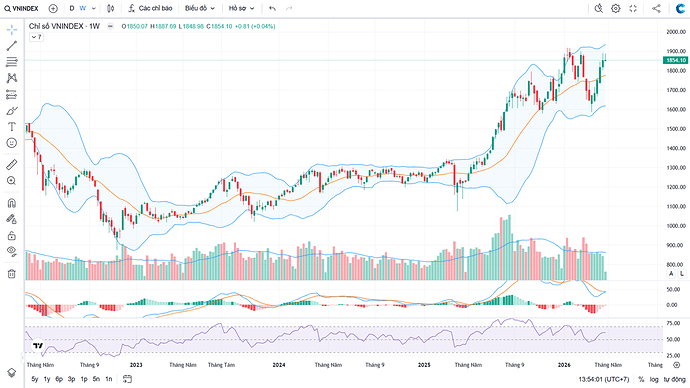Toggle tự động auto scale
Viewport: 690px width, 388px height.
[674, 379]
